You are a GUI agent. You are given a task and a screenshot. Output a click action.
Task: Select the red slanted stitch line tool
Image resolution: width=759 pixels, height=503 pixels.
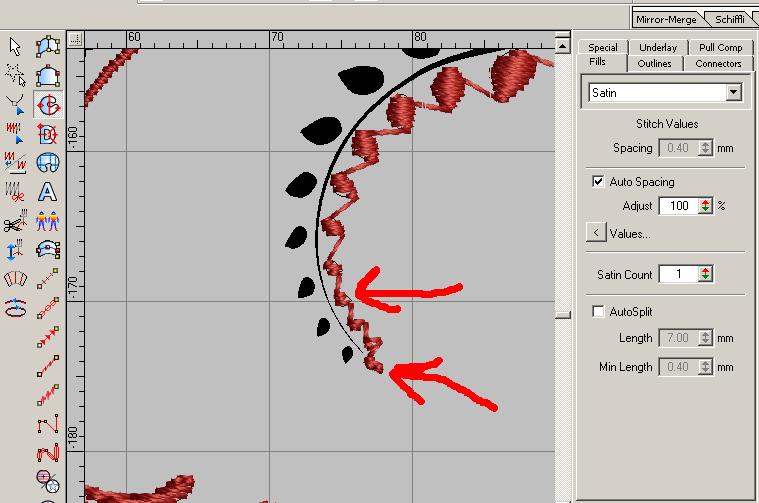[48, 366]
